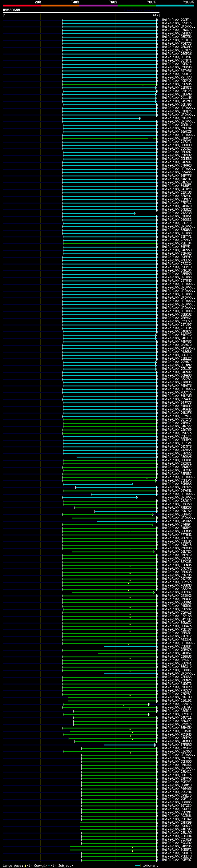Select UniRef100_B7PN65 label

(x=176, y=745)
